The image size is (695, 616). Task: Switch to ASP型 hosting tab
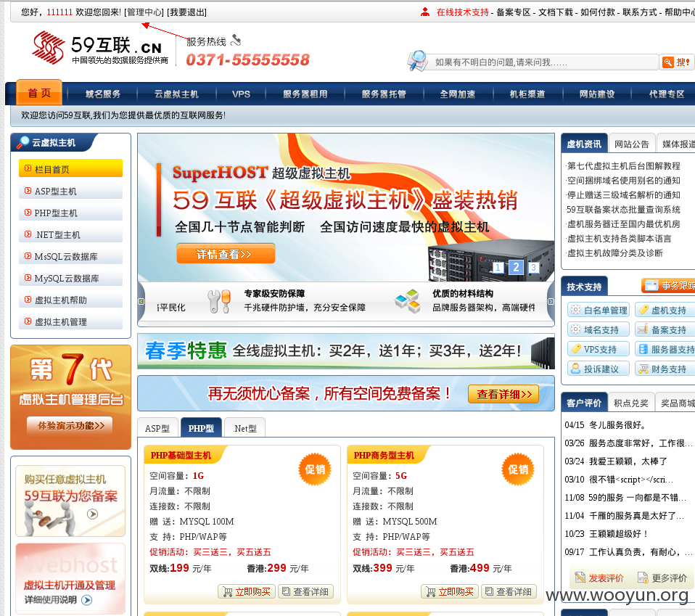pyautogui.click(x=157, y=428)
